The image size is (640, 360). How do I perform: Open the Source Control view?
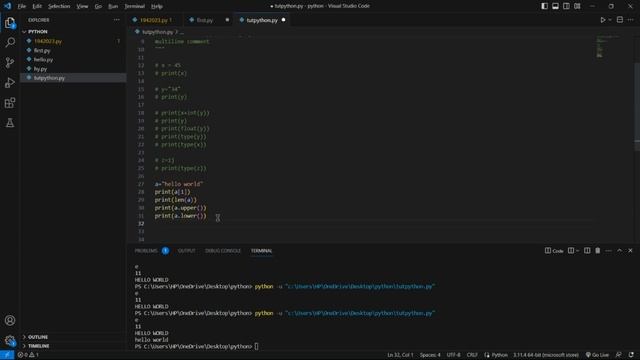[10, 62]
